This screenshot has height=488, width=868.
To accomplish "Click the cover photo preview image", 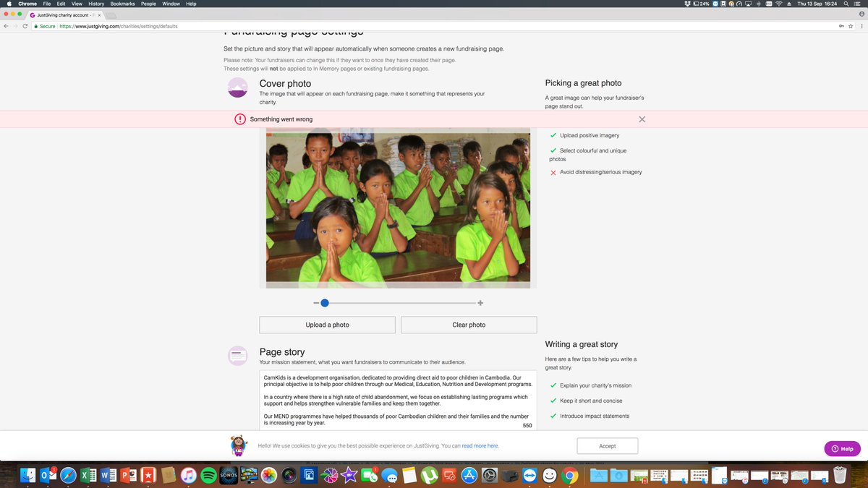I will pyautogui.click(x=398, y=207).
